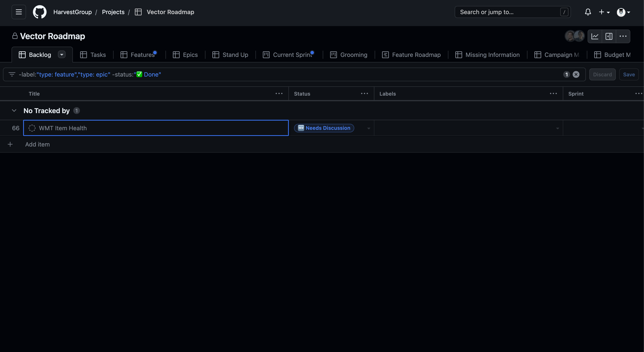Switch to the Tasks view tab

pyautogui.click(x=93, y=55)
